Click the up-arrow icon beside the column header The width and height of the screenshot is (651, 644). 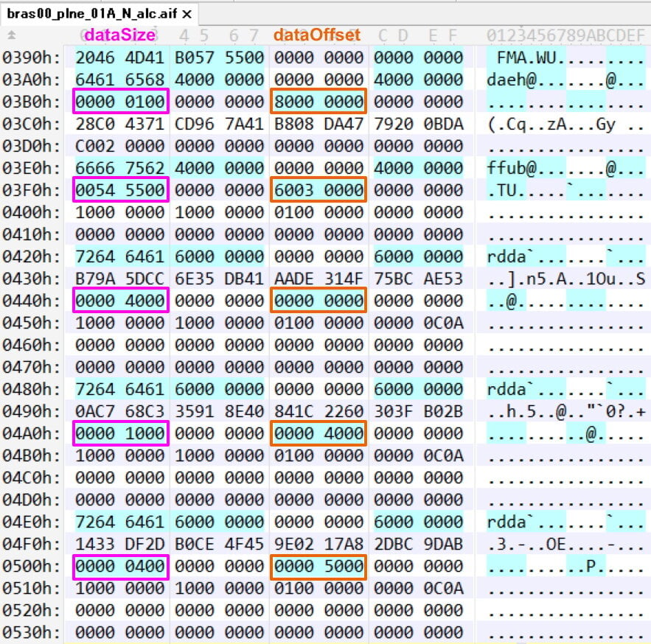pos(12,35)
